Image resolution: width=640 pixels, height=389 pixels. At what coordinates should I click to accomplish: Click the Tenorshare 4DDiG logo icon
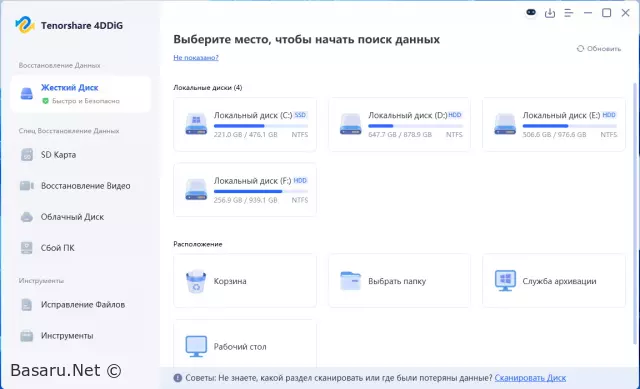tap(25, 25)
